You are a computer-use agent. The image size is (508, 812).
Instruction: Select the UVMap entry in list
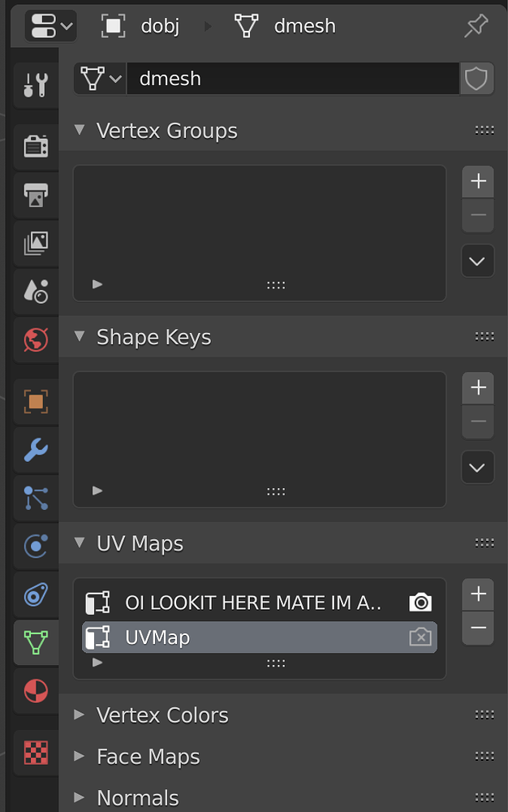pyautogui.click(x=260, y=637)
